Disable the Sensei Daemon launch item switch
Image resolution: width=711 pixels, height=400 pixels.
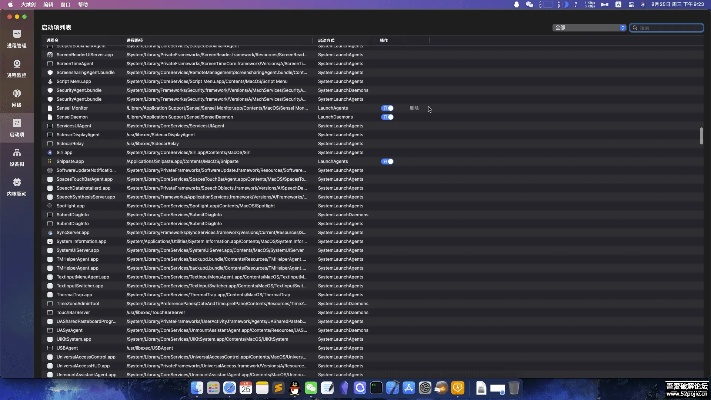[x=387, y=117]
